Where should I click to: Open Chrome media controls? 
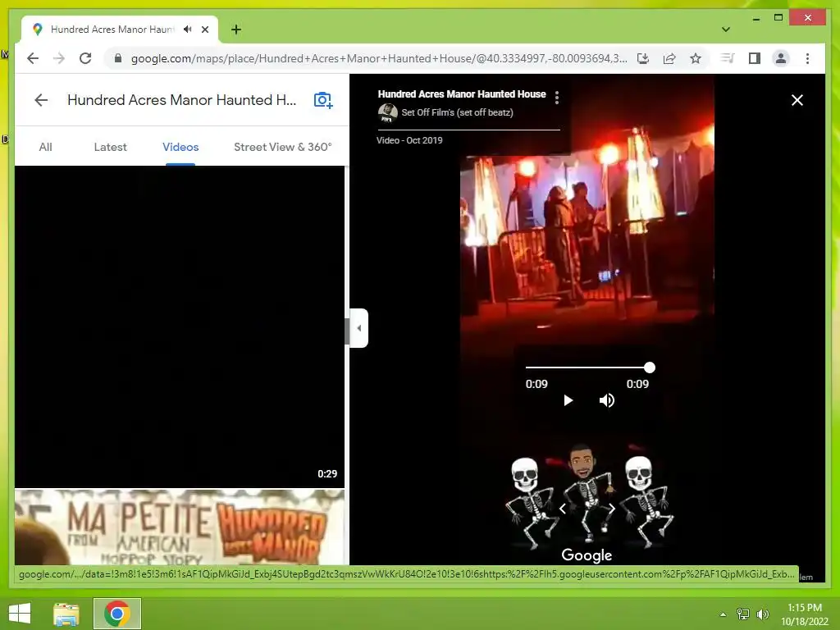728,58
